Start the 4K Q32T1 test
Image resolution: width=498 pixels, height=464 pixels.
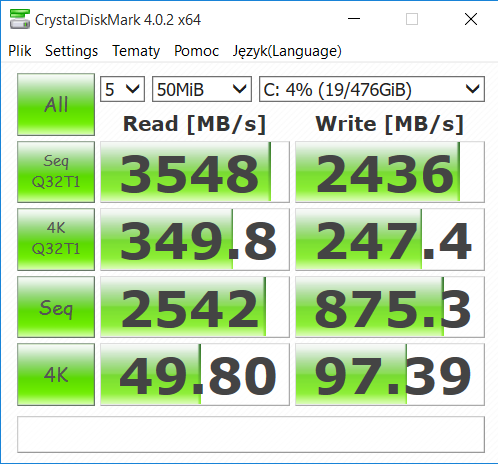point(56,239)
